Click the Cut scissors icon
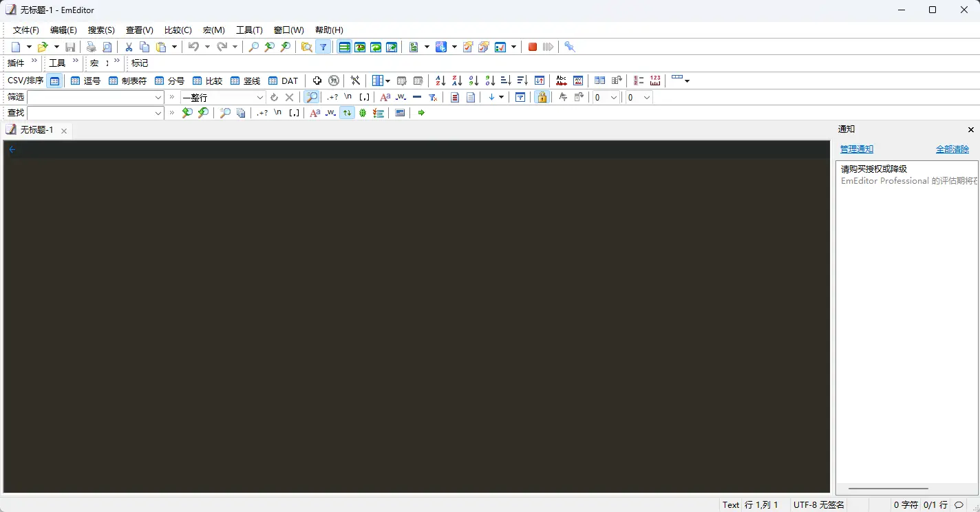Screen dimensions: 980x512 [129, 47]
